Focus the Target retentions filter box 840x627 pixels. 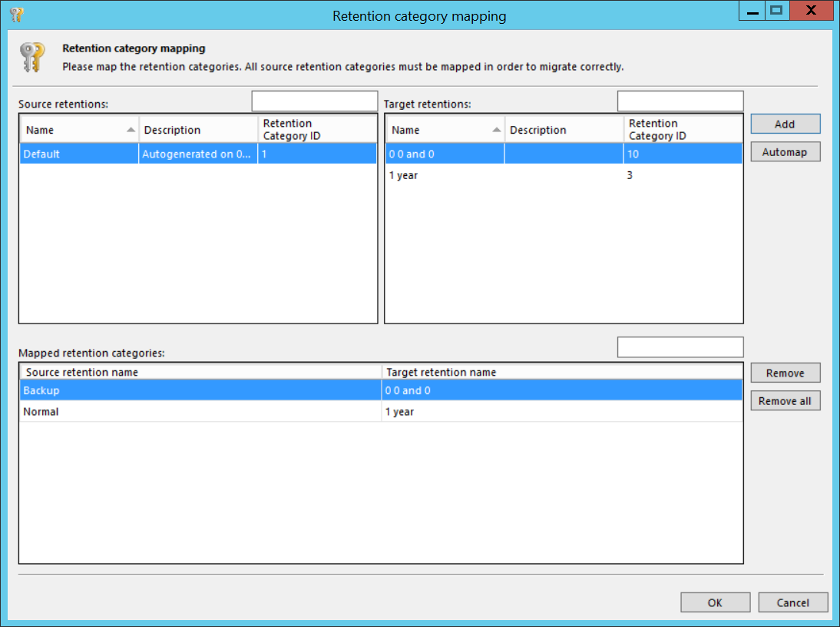coord(680,101)
